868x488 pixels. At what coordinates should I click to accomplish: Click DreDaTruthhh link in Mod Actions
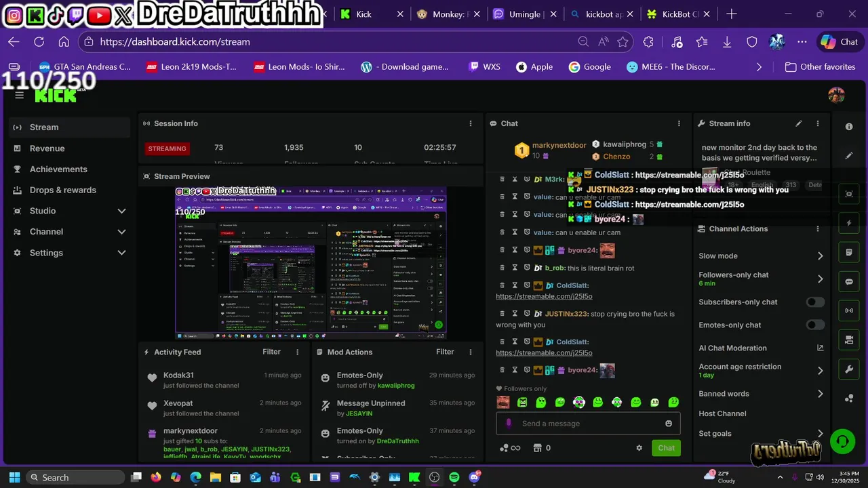(397, 441)
